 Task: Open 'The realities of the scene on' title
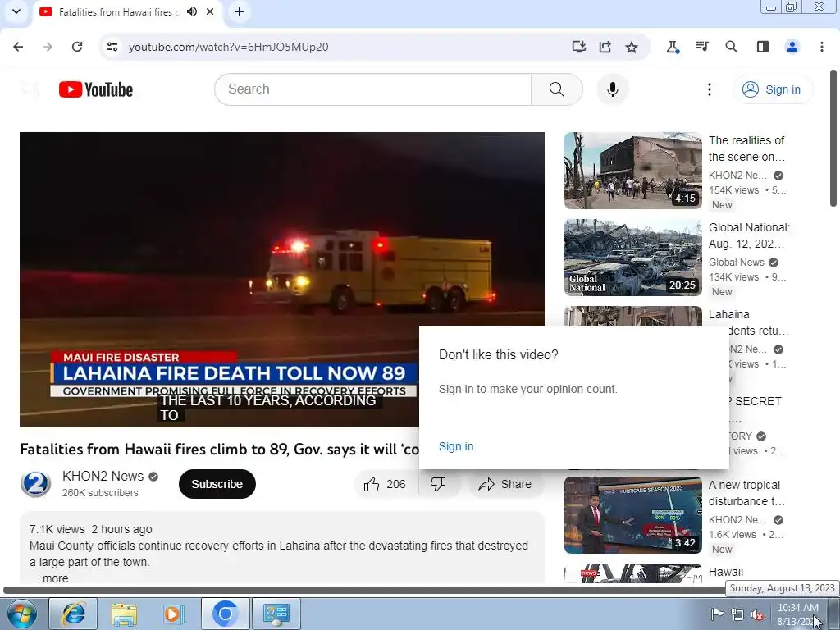[x=746, y=148]
